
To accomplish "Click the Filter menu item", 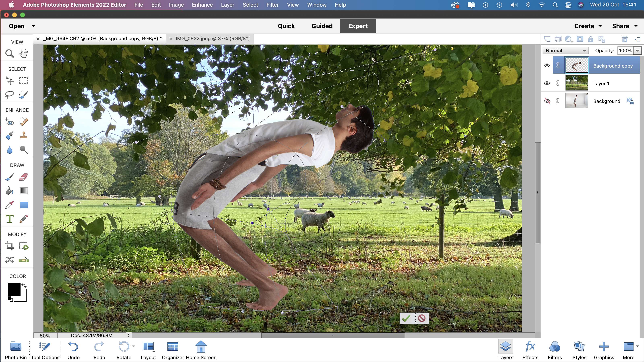I will pos(272,5).
